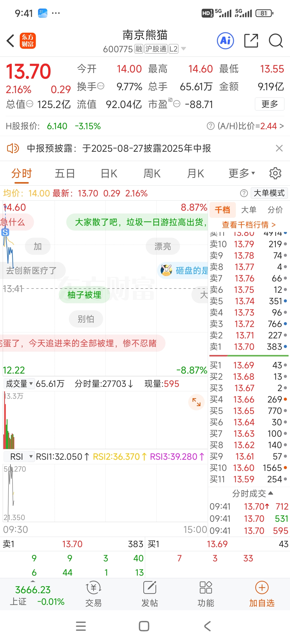Tap the 南京熊猫 stock title
Viewport: 290px width, 644px height.
pyautogui.click(x=145, y=35)
